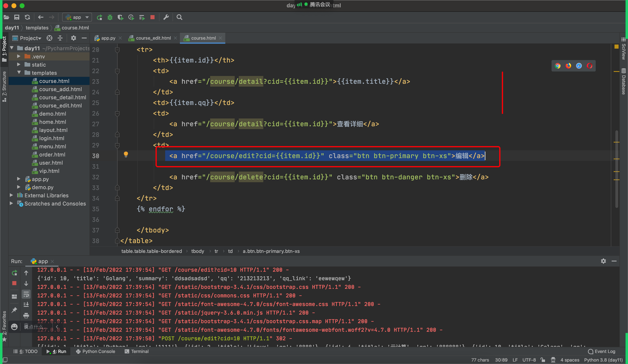The width and height of the screenshot is (628, 364).
Task: Open the Project view dropdown
Action: pyautogui.click(x=31, y=38)
